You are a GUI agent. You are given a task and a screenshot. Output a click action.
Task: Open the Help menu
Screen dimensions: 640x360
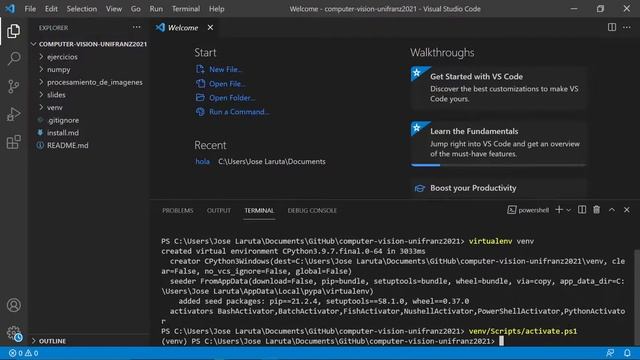(x=216, y=9)
